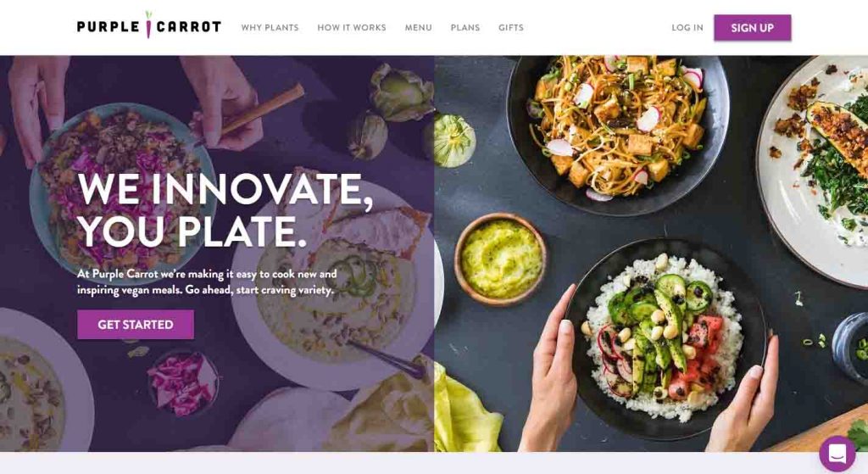This screenshot has width=868, height=474.
Task: Click the tofu noodle bowl image
Action: [x=618, y=132]
